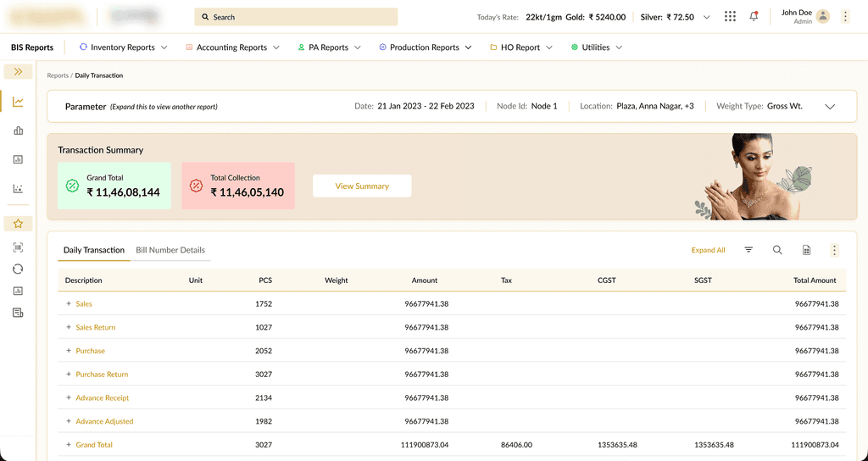
Task: Click the Total Amount column header
Action: click(x=815, y=280)
